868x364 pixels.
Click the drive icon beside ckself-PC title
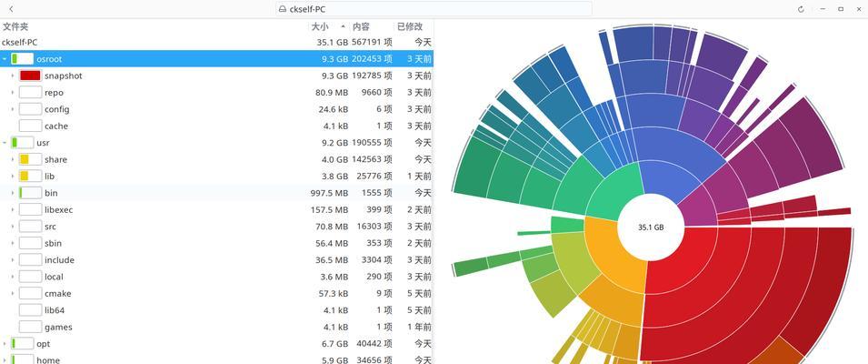(283, 9)
